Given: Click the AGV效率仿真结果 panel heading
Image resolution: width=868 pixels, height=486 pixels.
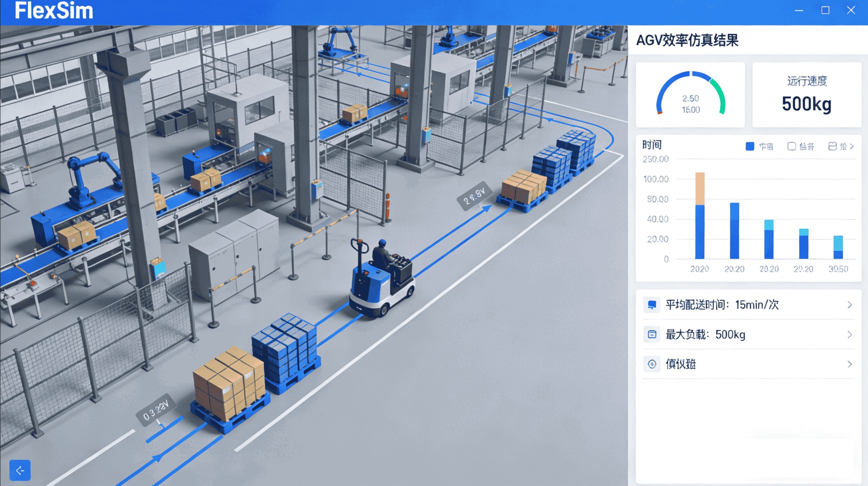Looking at the screenshot, I should point(687,40).
